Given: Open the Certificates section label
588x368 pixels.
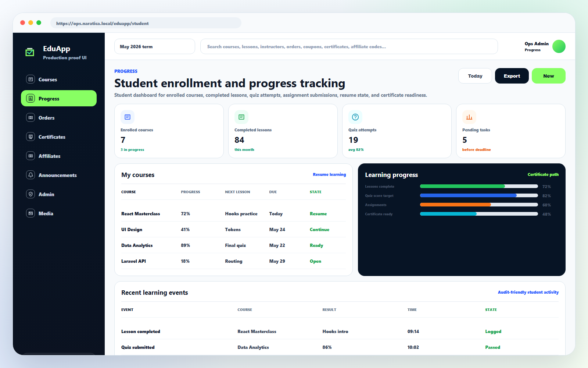Looking at the screenshot, I should (52, 137).
